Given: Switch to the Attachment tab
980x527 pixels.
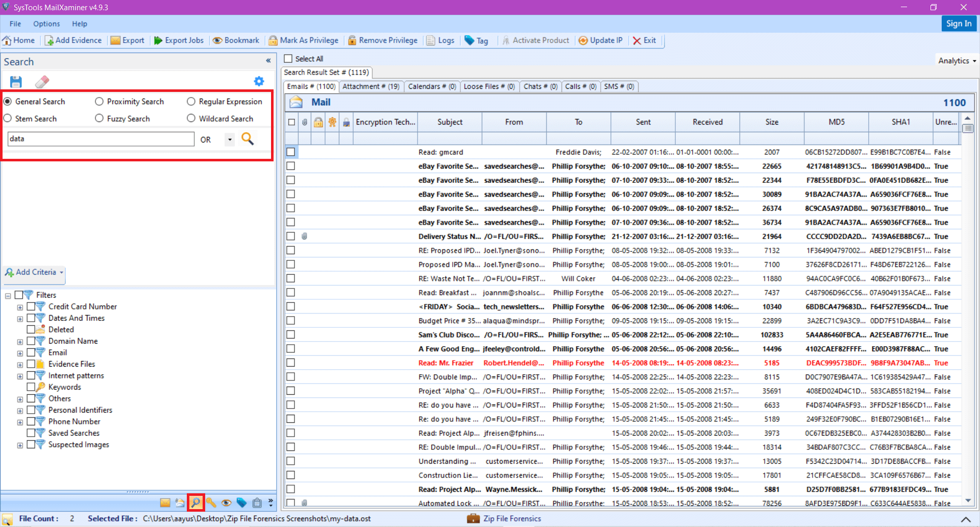Looking at the screenshot, I should 371,86.
